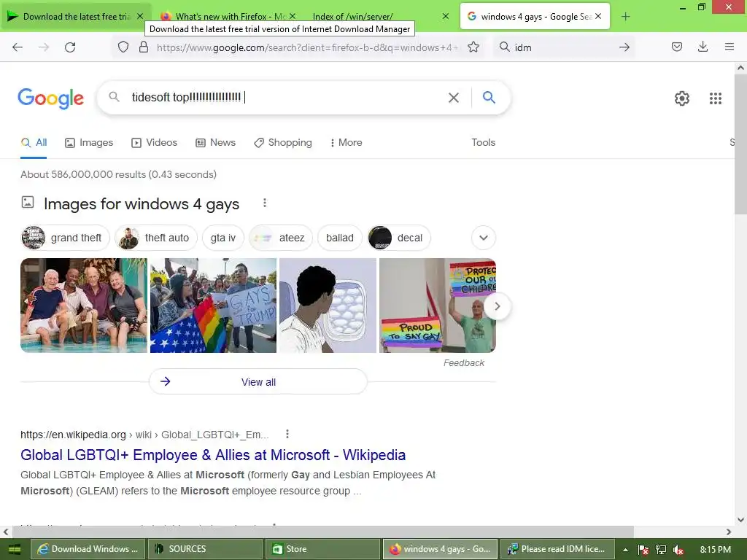The image size is (747, 560).
Task: Select the gta iv filter chip
Action: (223, 238)
